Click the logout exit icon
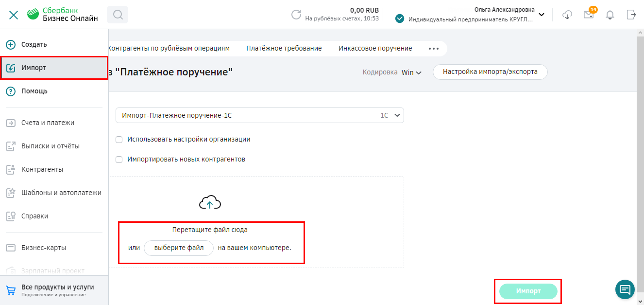 (x=631, y=15)
